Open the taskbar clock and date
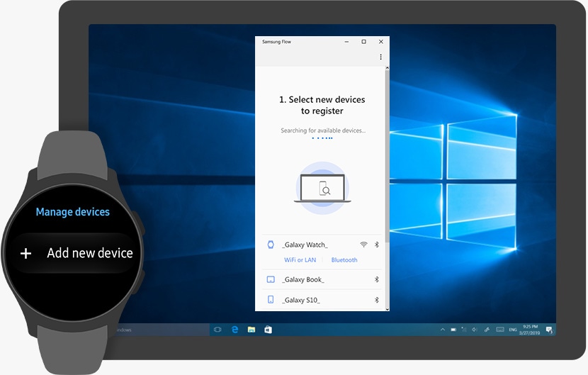588x375 pixels. (529, 330)
